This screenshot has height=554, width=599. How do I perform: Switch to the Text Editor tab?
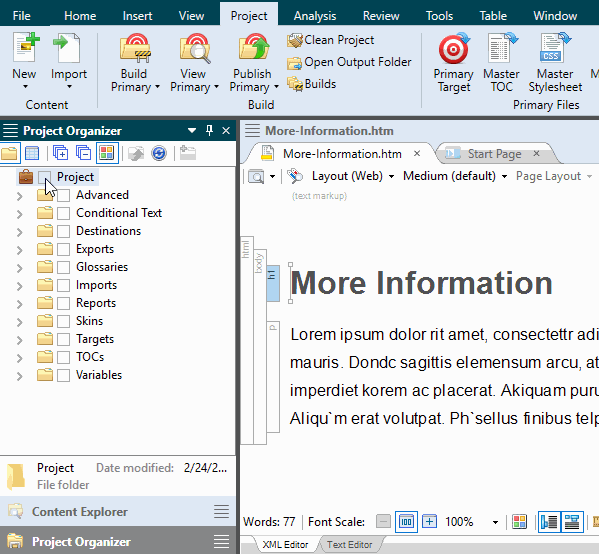point(349,544)
